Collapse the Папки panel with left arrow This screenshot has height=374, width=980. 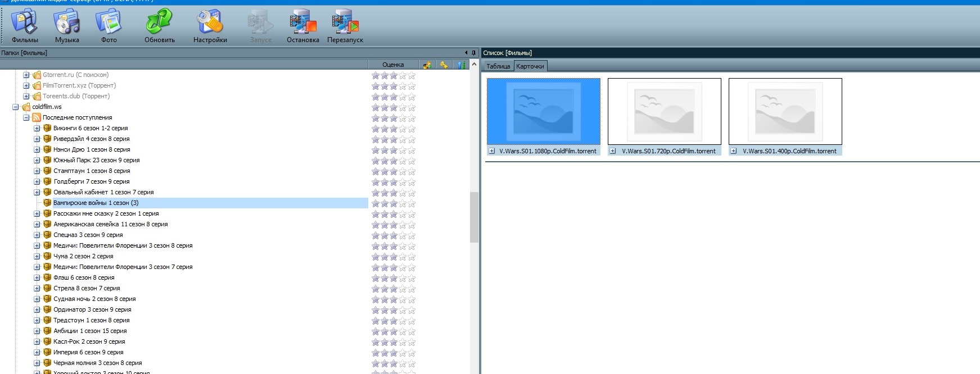tap(466, 53)
